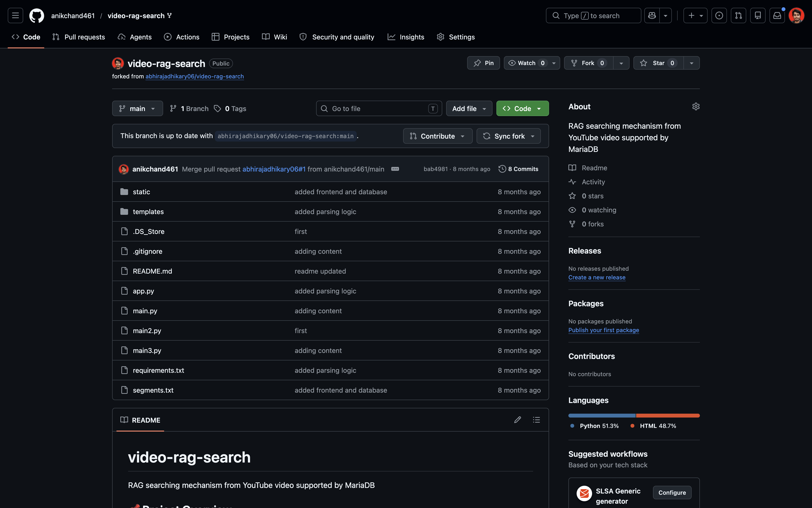Screen dimensions: 812x508
Task: Switch to the Actions tab
Action: [181, 37]
